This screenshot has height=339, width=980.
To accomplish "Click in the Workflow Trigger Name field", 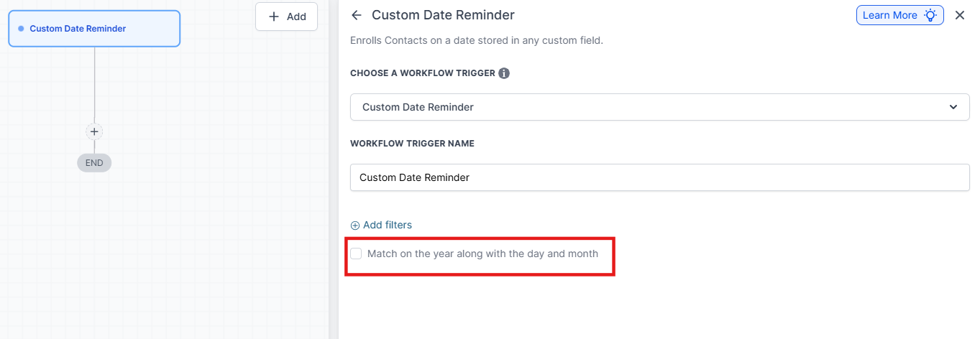I will 659,177.
